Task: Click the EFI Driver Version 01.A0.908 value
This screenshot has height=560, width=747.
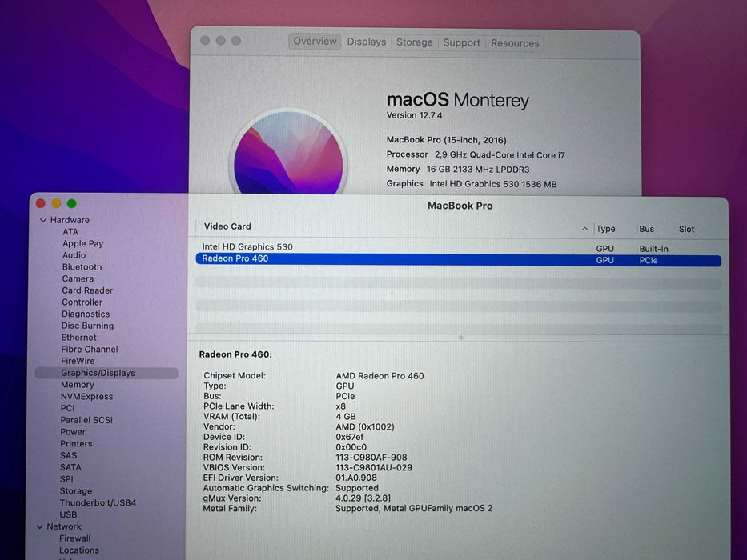Action: (x=355, y=478)
